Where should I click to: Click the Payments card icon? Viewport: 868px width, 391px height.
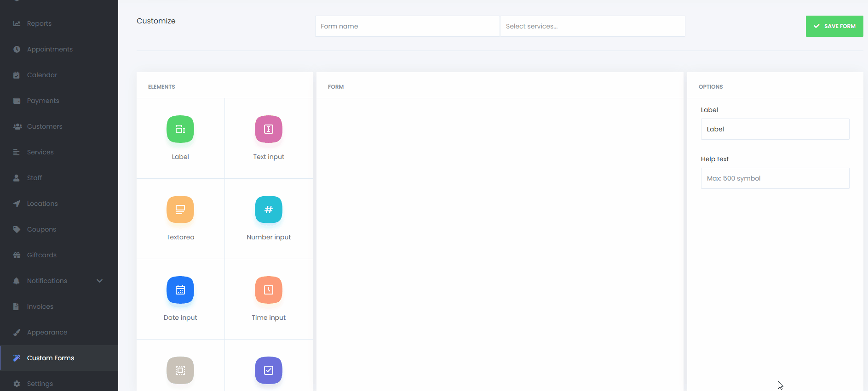click(x=17, y=101)
